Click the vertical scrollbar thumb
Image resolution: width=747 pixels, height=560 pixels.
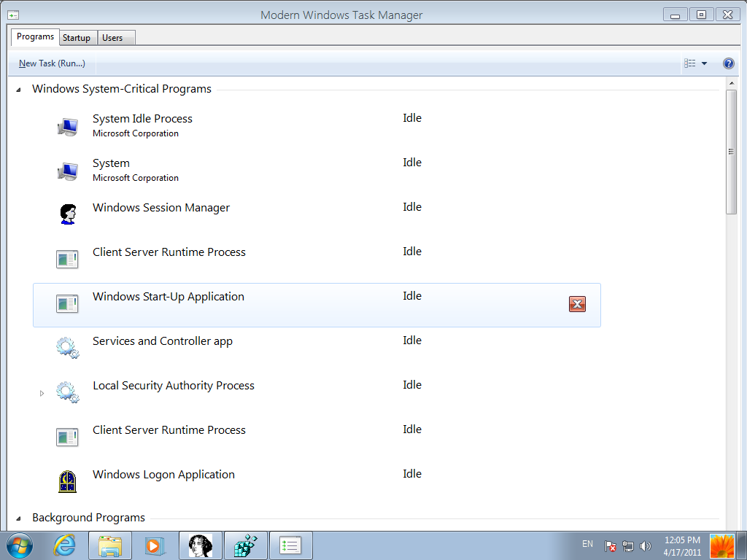731,152
